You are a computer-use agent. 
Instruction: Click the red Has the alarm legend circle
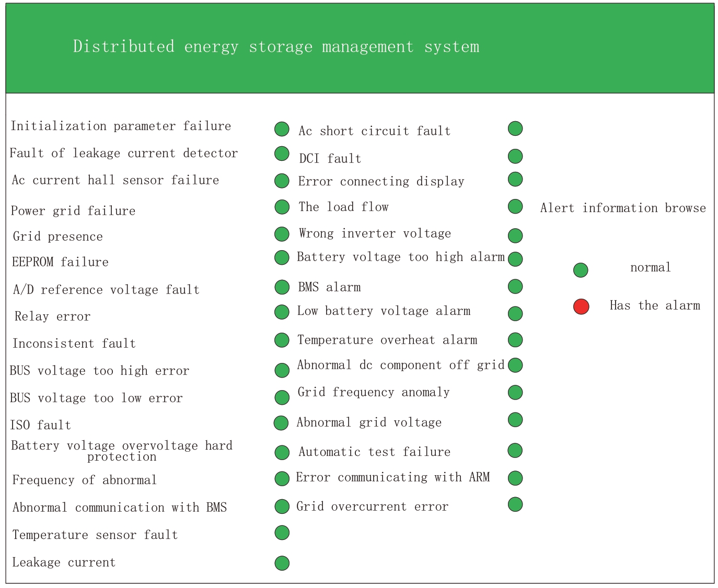[581, 307]
